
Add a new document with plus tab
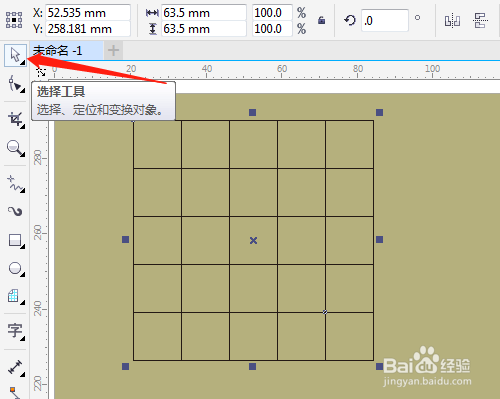113,51
